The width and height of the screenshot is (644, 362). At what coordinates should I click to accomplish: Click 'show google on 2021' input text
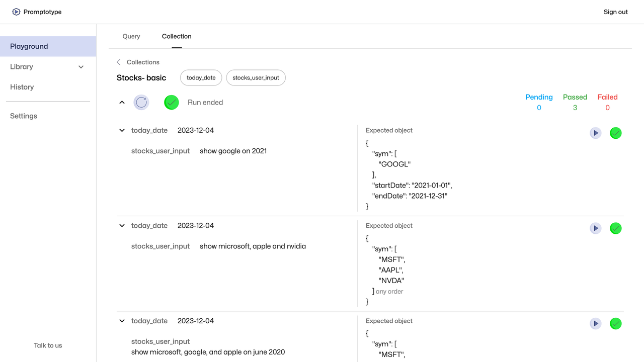(233, 151)
